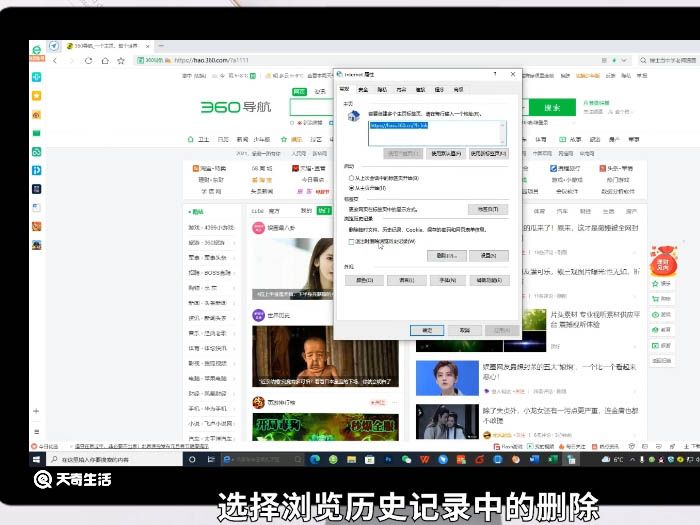Switch to 安全 tab in the dialog

pos(363,90)
